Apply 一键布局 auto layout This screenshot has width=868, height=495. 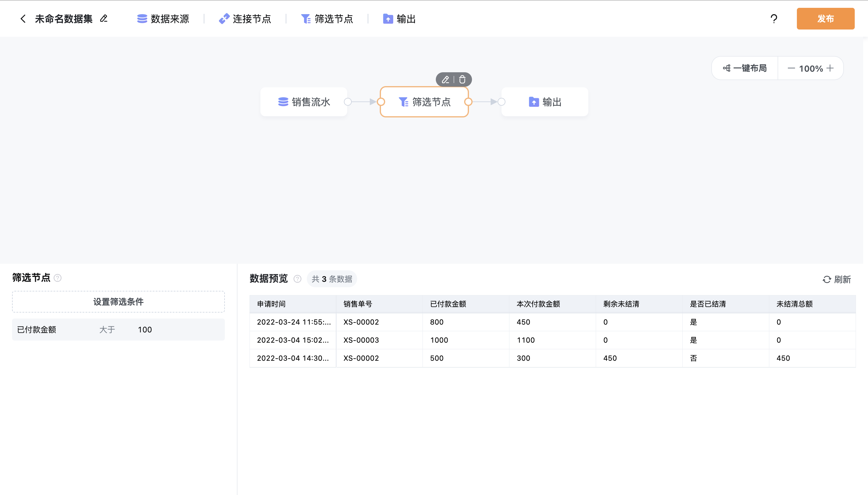[x=745, y=68]
